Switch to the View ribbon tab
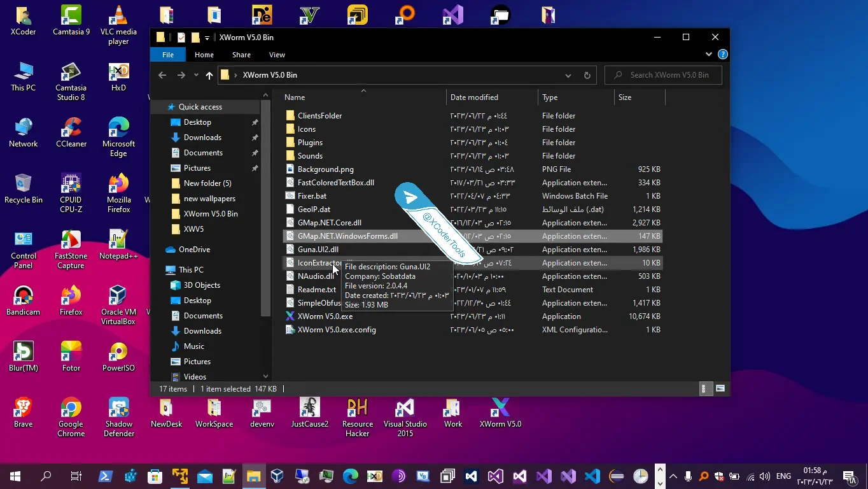The width and height of the screenshot is (868, 489). pos(277,55)
